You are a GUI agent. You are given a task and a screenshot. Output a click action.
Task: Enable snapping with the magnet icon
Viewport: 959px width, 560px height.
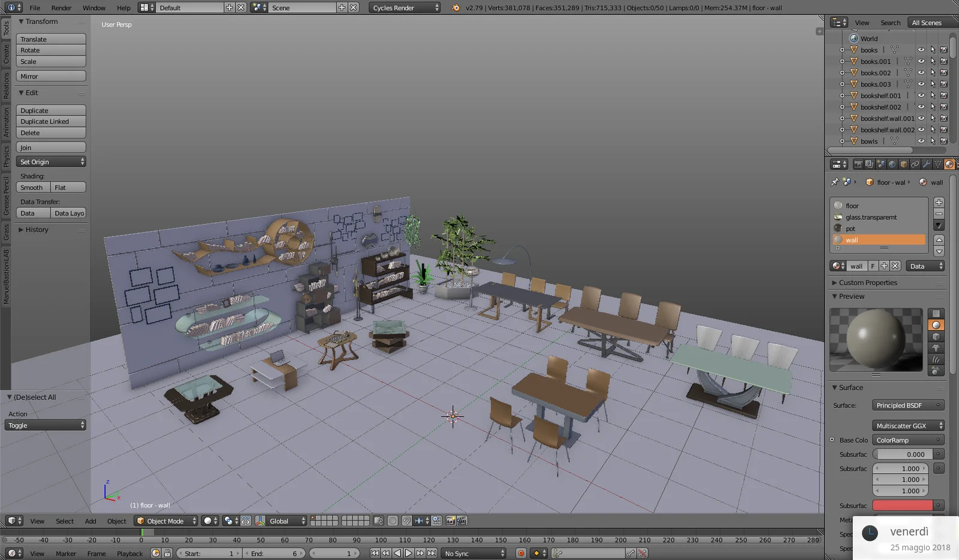point(407,520)
